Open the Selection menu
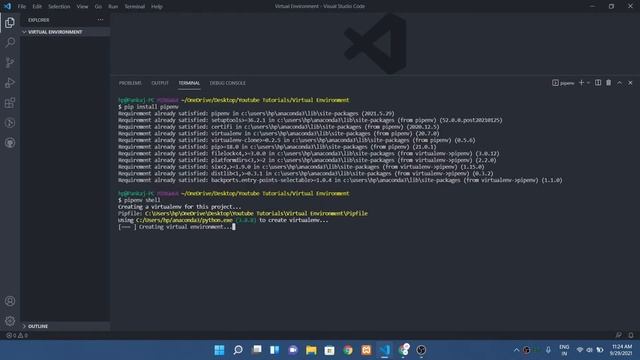Screen dimensions: 640x360 coord(59,7)
